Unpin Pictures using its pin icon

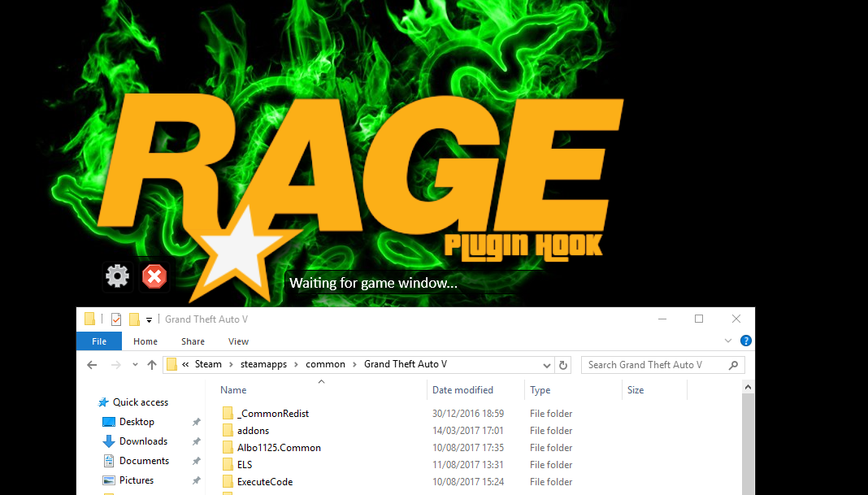tap(196, 480)
